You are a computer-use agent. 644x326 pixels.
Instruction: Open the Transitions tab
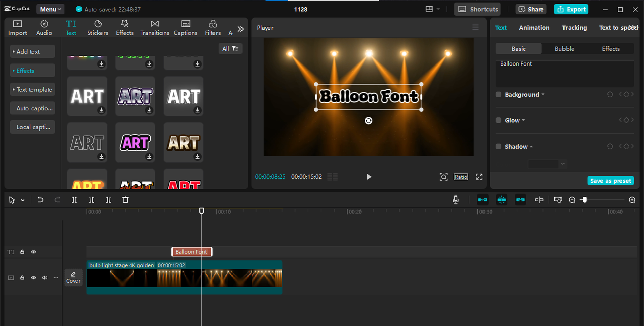pyautogui.click(x=155, y=28)
